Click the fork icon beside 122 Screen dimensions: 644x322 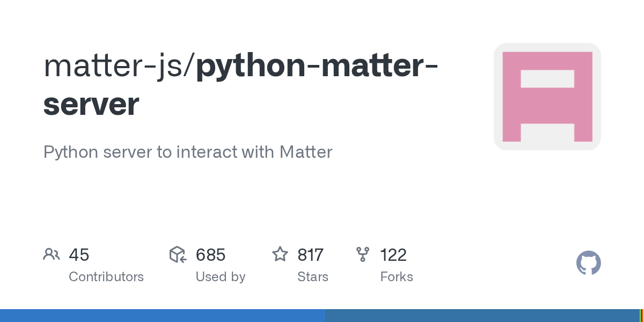[363, 254]
